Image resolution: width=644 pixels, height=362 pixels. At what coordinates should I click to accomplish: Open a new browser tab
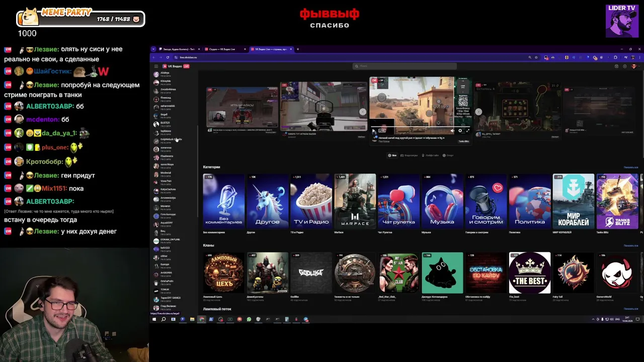point(298,49)
